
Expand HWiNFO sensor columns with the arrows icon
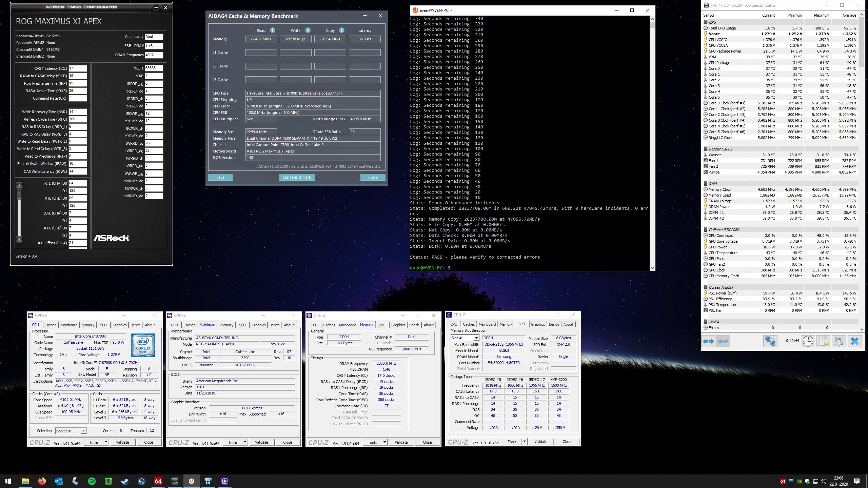pos(708,341)
